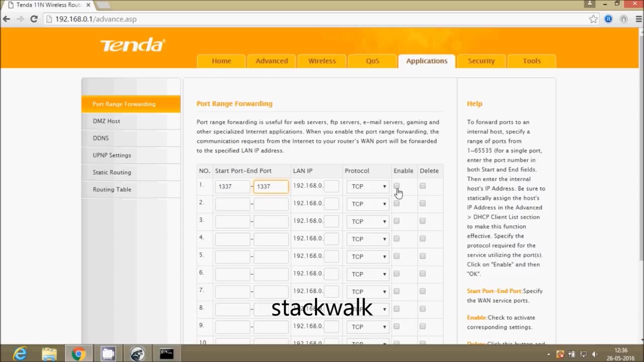Open the fish-icon app in the taskbar
644x362 pixels.
coord(137,353)
